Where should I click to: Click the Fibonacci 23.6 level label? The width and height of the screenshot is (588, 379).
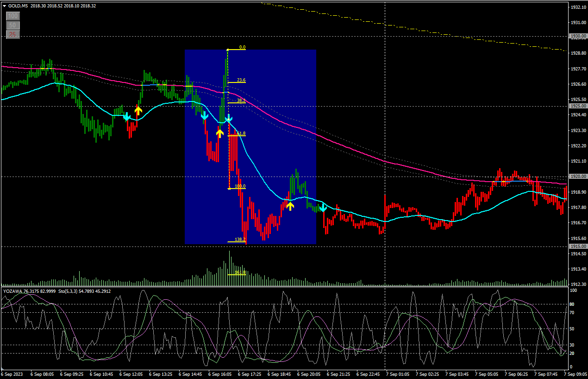(241, 80)
